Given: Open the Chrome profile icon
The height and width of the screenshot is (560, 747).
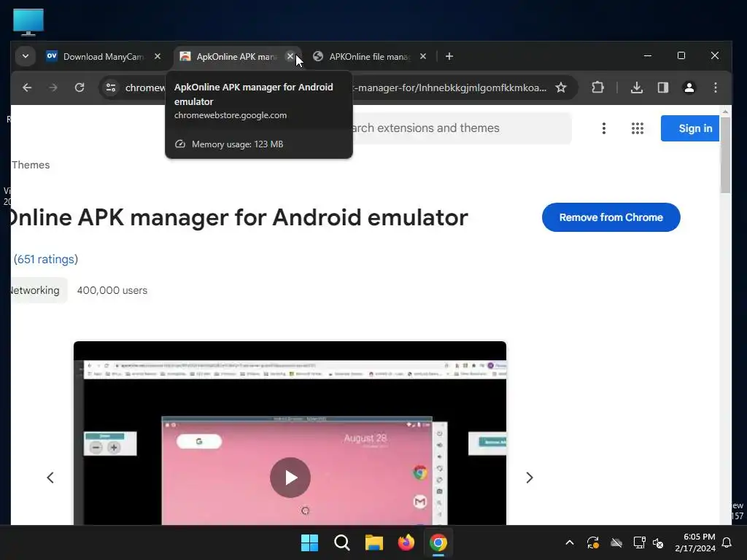Looking at the screenshot, I should pyautogui.click(x=689, y=87).
